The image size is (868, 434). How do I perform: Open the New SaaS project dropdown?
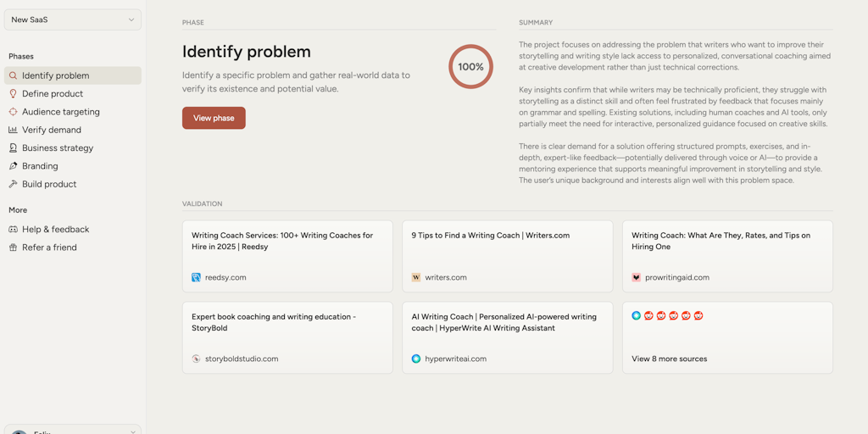point(72,19)
